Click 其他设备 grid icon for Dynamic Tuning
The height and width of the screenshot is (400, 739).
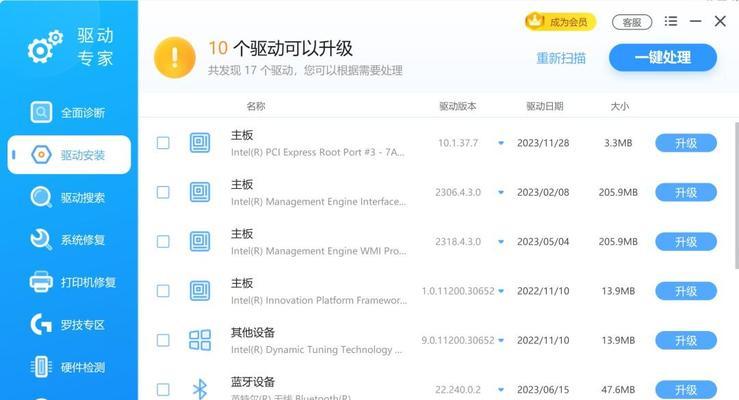[200, 340]
